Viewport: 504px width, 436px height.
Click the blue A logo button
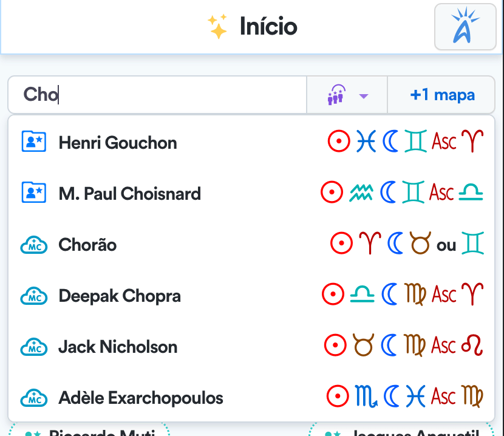coord(466,27)
